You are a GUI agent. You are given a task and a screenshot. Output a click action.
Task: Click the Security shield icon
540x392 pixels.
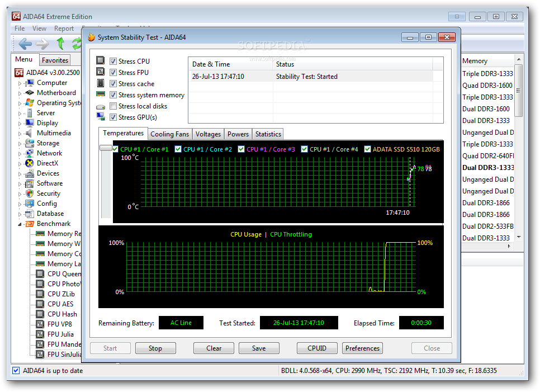[30, 193]
